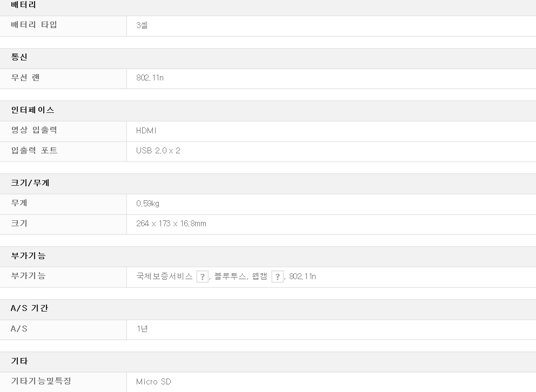This screenshot has width=536, height=392.
Task: Click the HDMI value for 영상 입출력
Action: point(146,131)
